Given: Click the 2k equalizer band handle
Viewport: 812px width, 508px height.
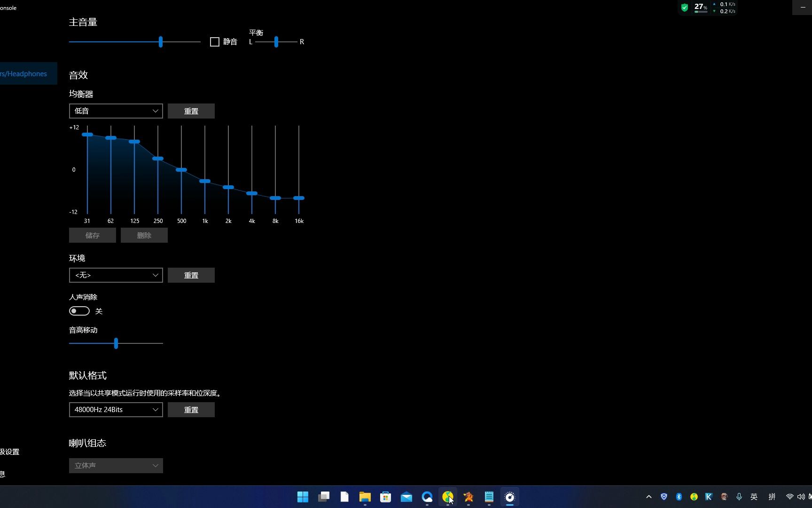Looking at the screenshot, I should 228,187.
